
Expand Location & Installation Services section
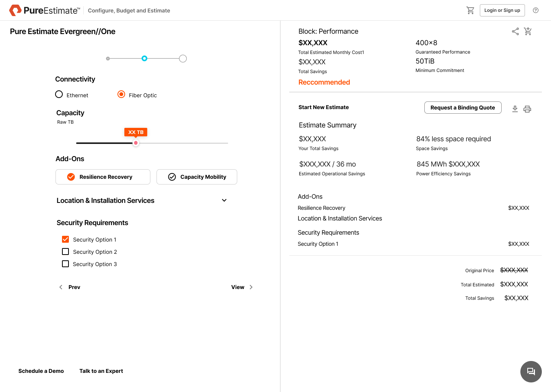(x=224, y=200)
